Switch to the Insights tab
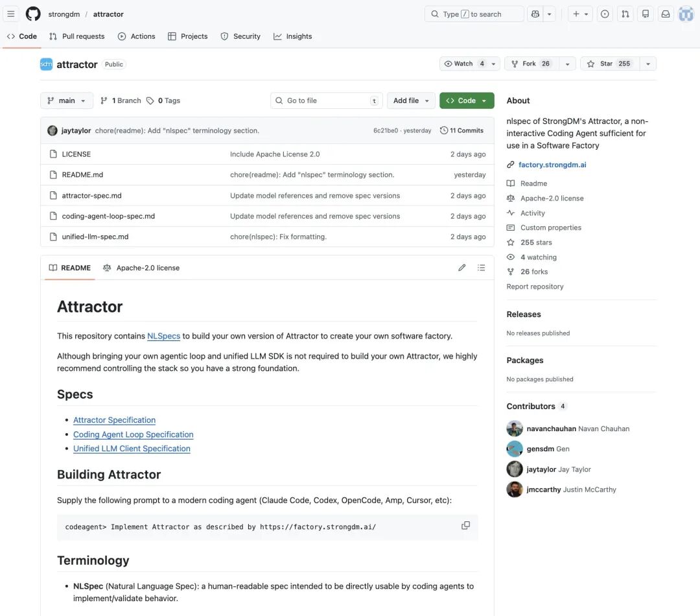The height and width of the screenshot is (616, 700). coord(293,36)
